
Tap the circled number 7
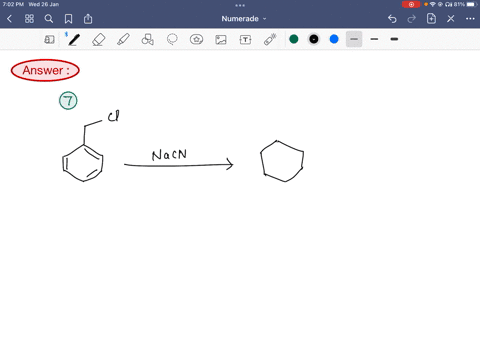[x=68, y=101]
